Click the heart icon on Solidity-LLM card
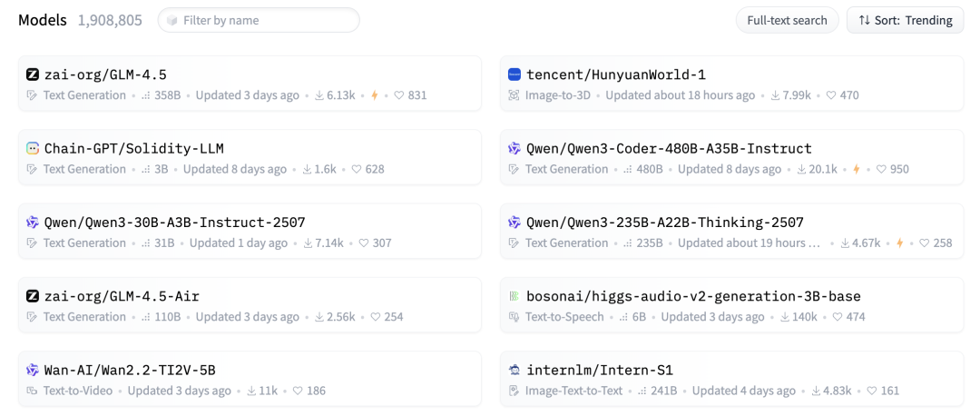This screenshot has width=980, height=416. click(357, 170)
